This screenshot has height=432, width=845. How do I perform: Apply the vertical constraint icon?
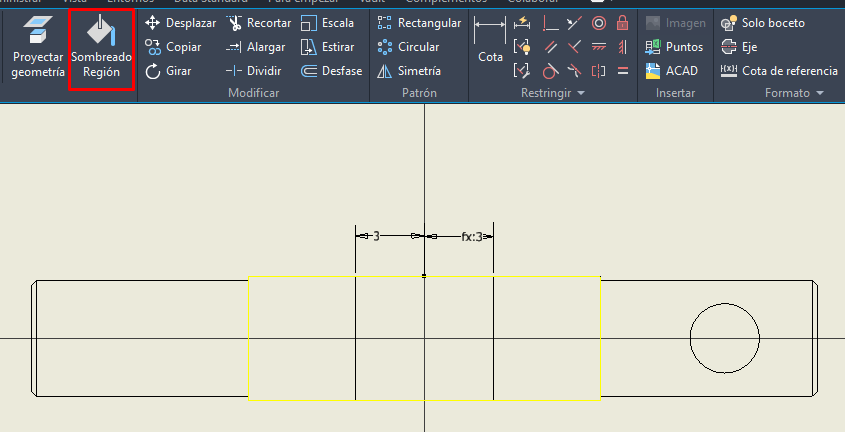[x=622, y=47]
